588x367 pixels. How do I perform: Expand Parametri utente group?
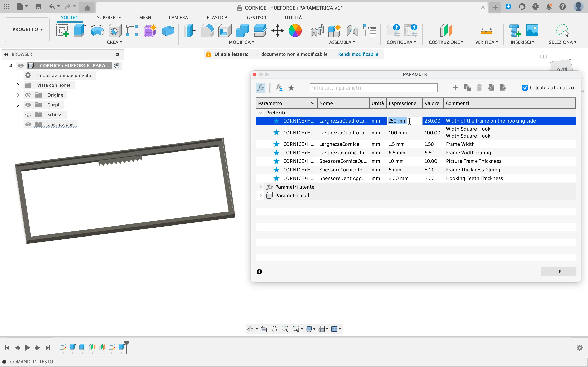pyautogui.click(x=261, y=187)
